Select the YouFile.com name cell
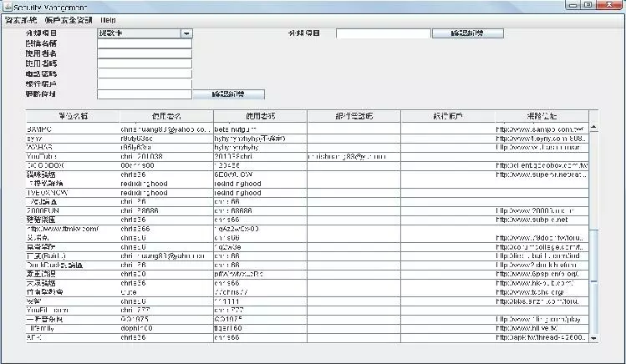 pos(73,311)
